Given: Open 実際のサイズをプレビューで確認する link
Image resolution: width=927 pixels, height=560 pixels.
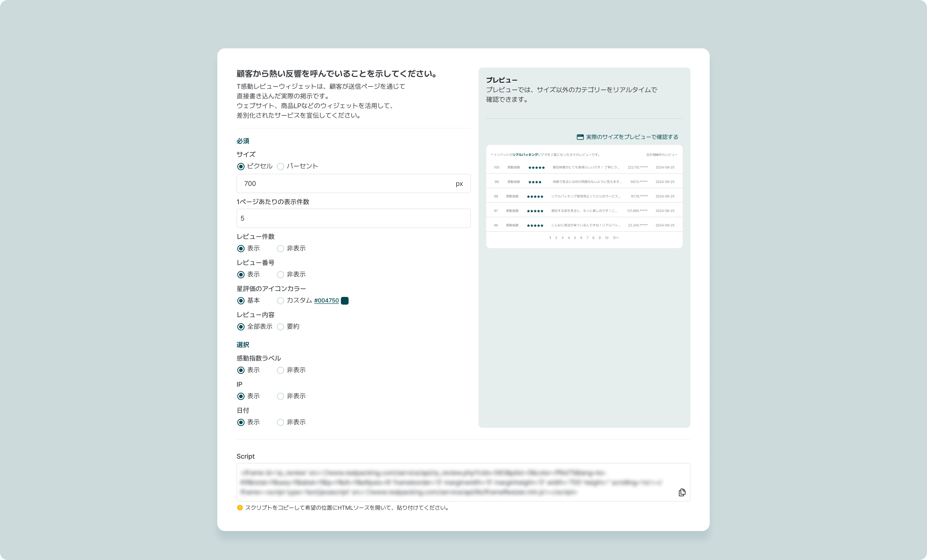Looking at the screenshot, I should pyautogui.click(x=632, y=137).
